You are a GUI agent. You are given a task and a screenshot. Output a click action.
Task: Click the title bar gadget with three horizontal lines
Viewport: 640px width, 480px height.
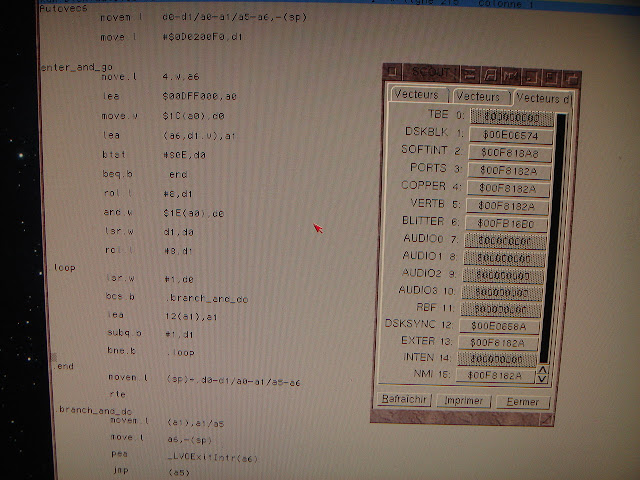pos(470,75)
